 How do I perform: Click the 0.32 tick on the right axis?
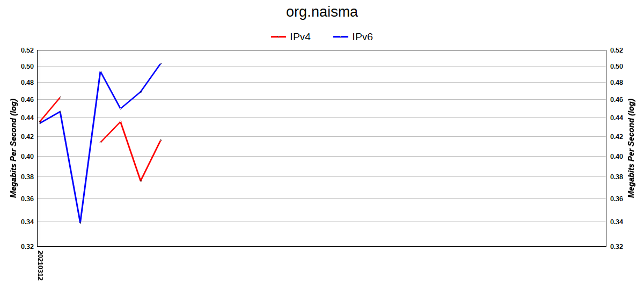click(616, 247)
